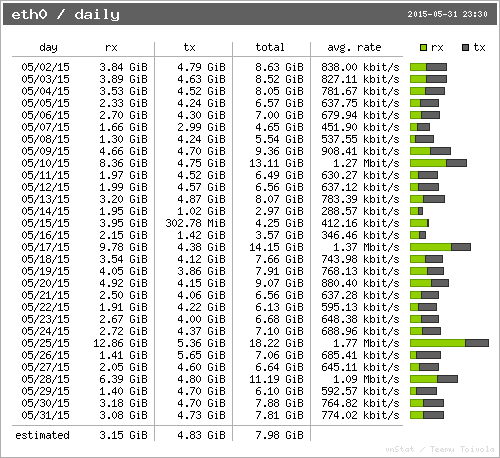
Task: Select the 'eth0 / daily' title text
Action: tap(65, 14)
